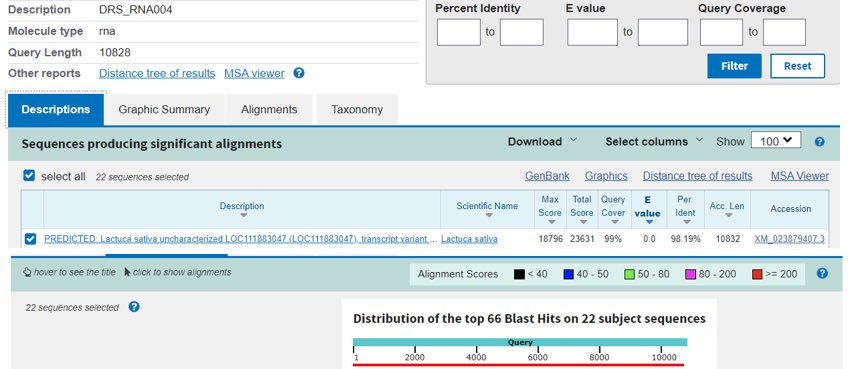
Task: Click Total Score value 23631
Action: pyautogui.click(x=581, y=239)
